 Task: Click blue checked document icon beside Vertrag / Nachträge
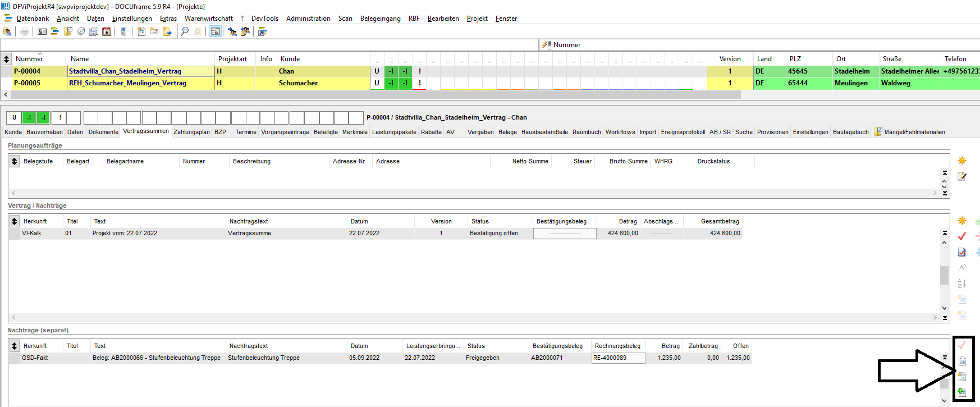962,252
